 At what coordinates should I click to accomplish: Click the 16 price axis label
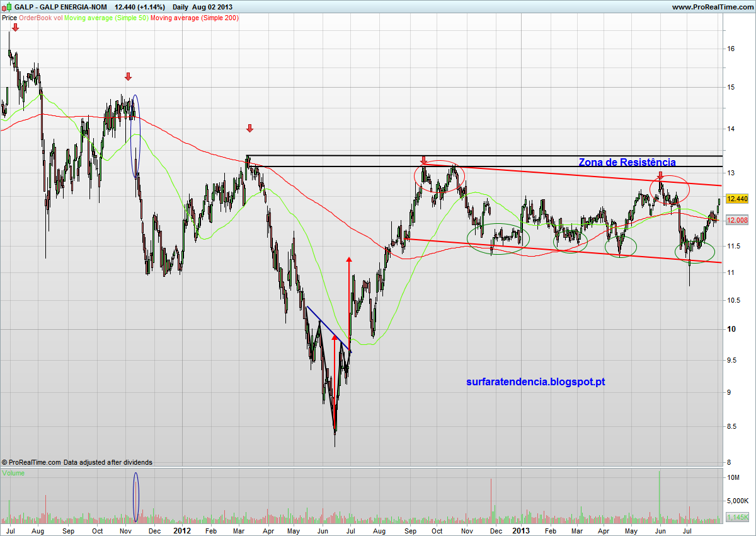click(731, 49)
